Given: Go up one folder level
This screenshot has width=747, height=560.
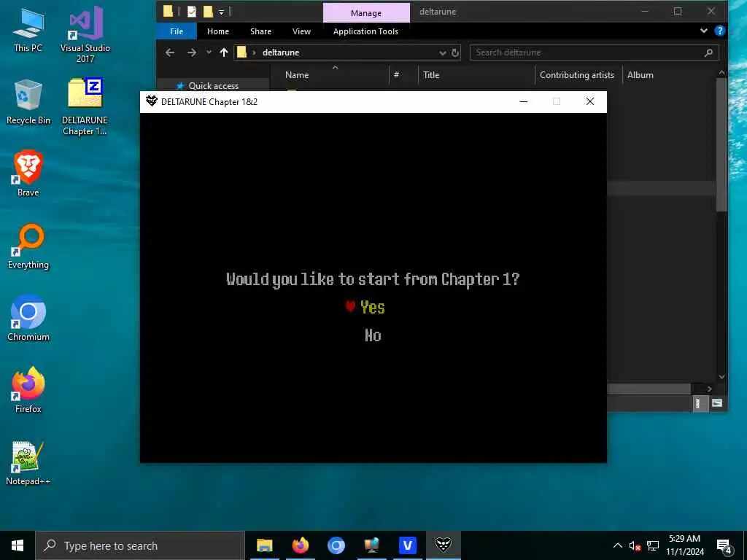Looking at the screenshot, I should coord(223,52).
